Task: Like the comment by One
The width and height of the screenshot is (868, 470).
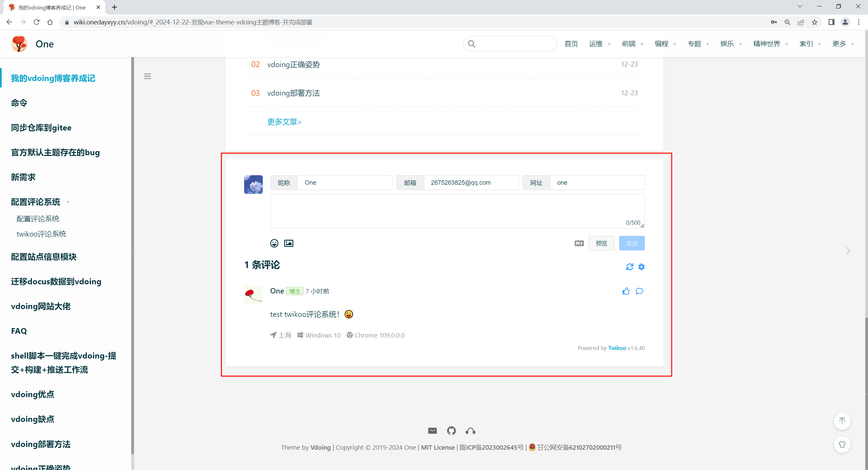Action: coord(626,291)
